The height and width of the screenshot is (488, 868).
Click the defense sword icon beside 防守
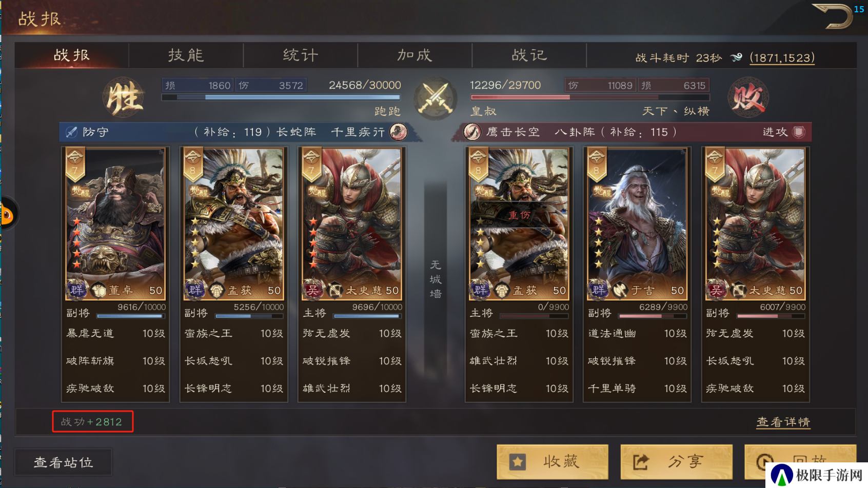71,132
